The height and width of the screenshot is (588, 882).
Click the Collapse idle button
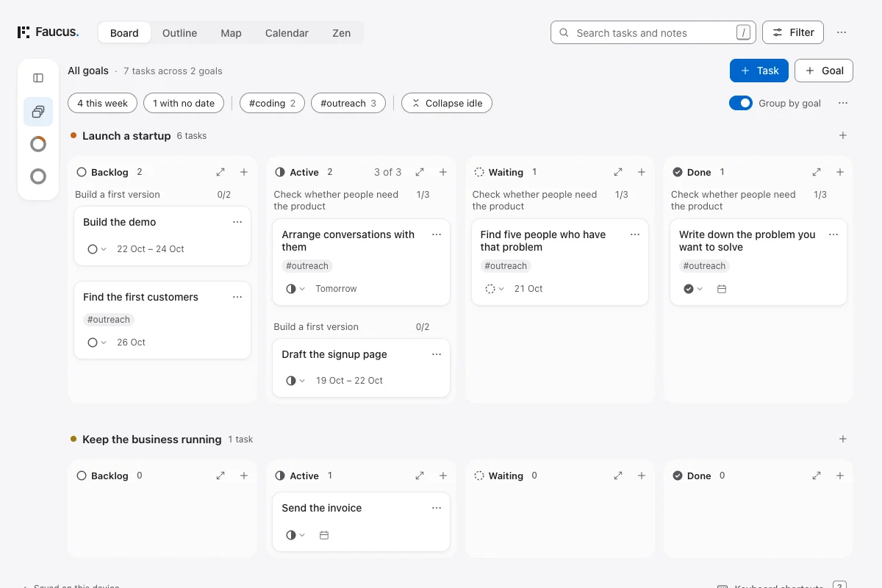[447, 103]
